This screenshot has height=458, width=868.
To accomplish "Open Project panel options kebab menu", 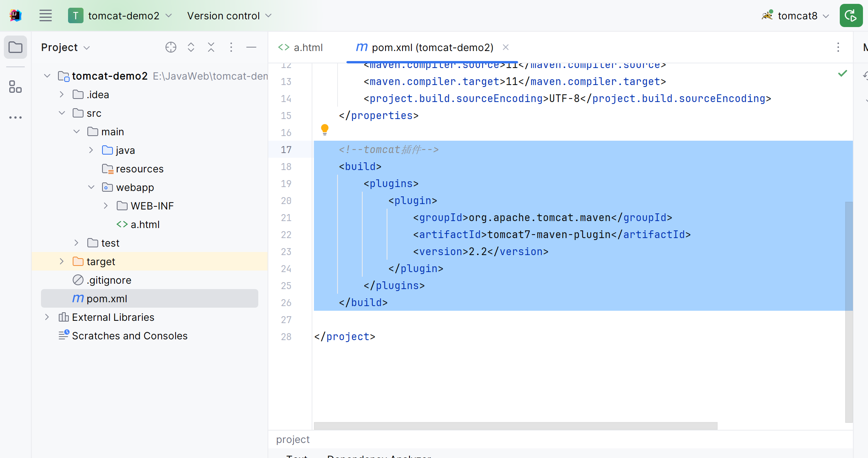I will [x=231, y=47].
